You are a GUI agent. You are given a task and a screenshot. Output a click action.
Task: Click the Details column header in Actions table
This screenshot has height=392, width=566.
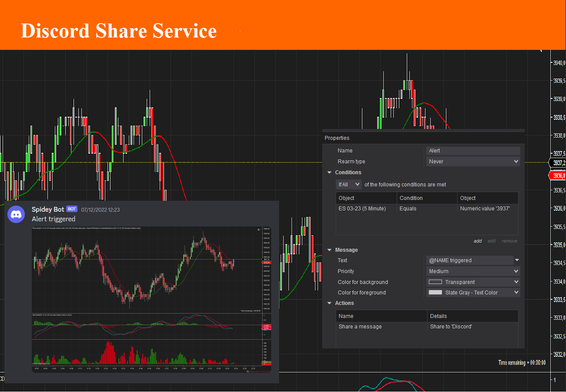[x=473, y=316]
